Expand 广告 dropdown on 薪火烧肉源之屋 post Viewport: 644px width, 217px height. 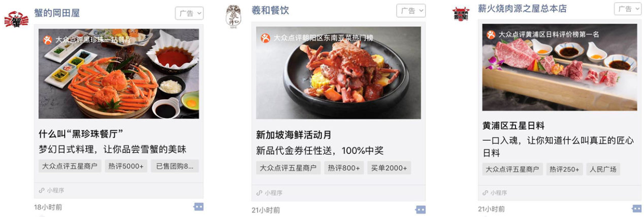click(x=628, y=9)
